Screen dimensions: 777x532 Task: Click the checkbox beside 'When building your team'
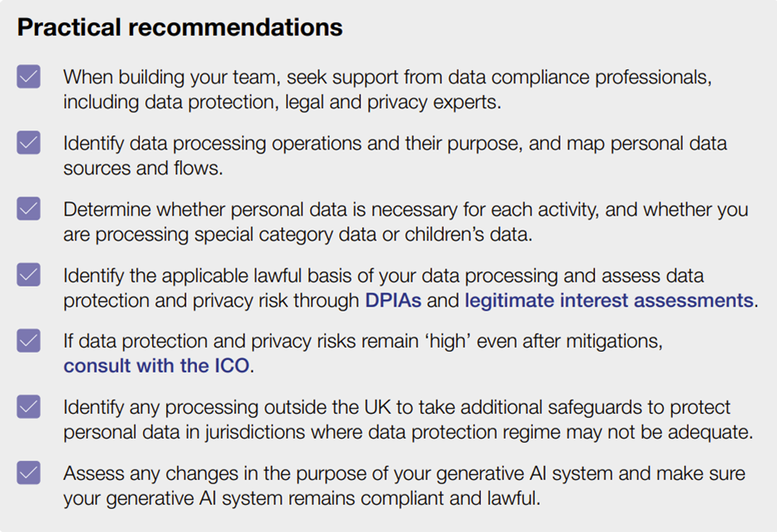[x=29, y=76]
